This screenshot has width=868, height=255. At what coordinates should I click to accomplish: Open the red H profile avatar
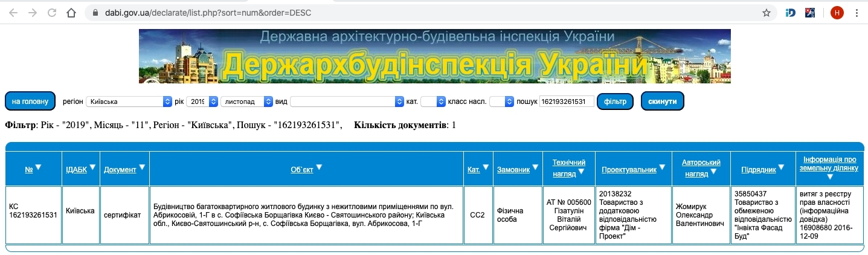coord(837,13)
